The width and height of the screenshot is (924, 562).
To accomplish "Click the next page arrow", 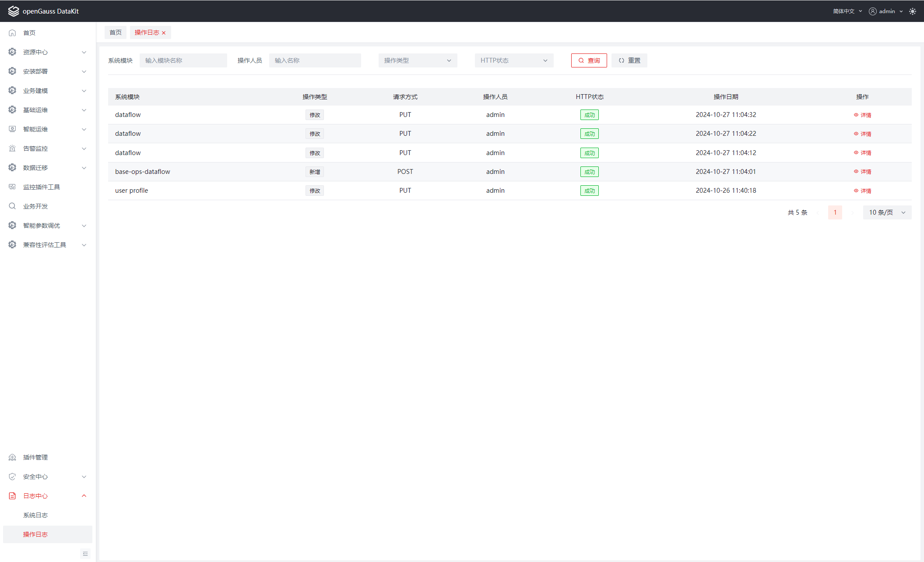I will 852,212.
